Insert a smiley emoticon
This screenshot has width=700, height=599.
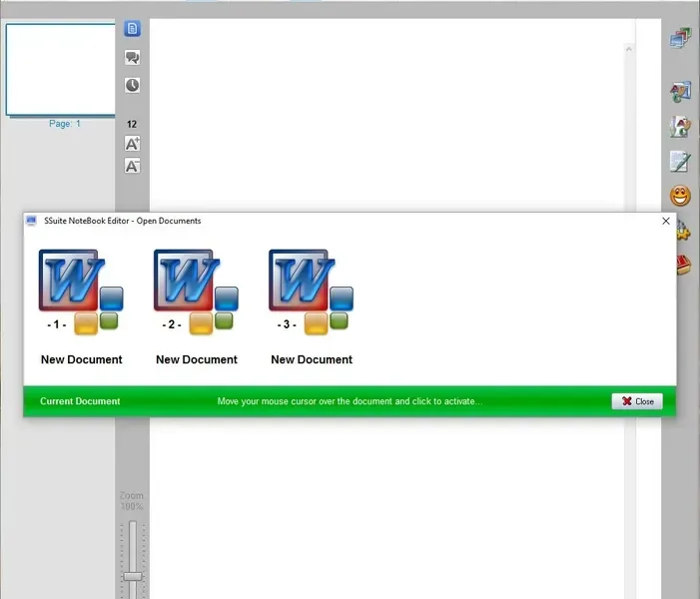point(680,196)
